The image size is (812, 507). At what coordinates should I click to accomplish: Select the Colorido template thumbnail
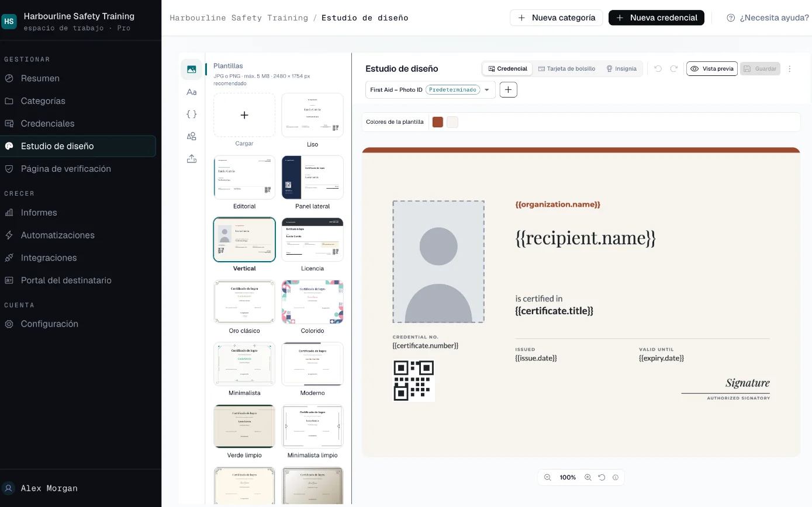coord(313,302)
